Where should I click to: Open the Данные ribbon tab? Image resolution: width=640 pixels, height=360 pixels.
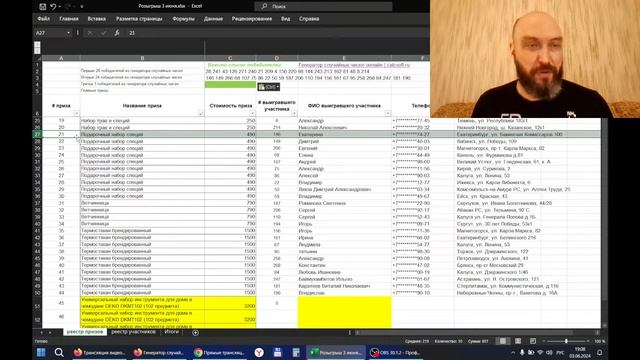(x=213, y=19)
